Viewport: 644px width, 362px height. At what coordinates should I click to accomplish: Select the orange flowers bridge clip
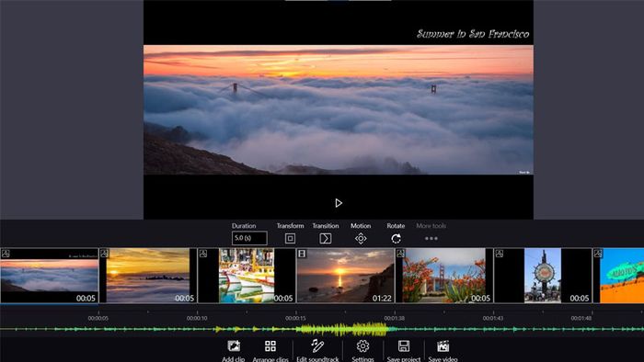(x=444, y=276)
